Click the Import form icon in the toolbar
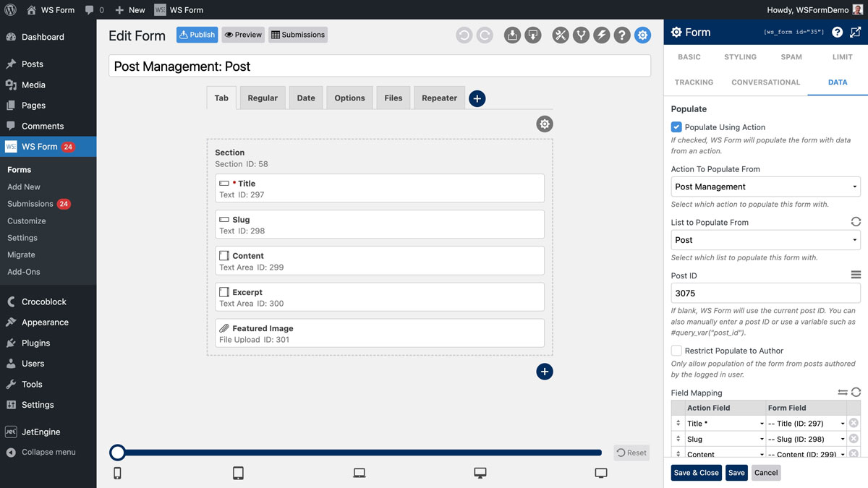868x488 pixels. [x=512, y=35]
